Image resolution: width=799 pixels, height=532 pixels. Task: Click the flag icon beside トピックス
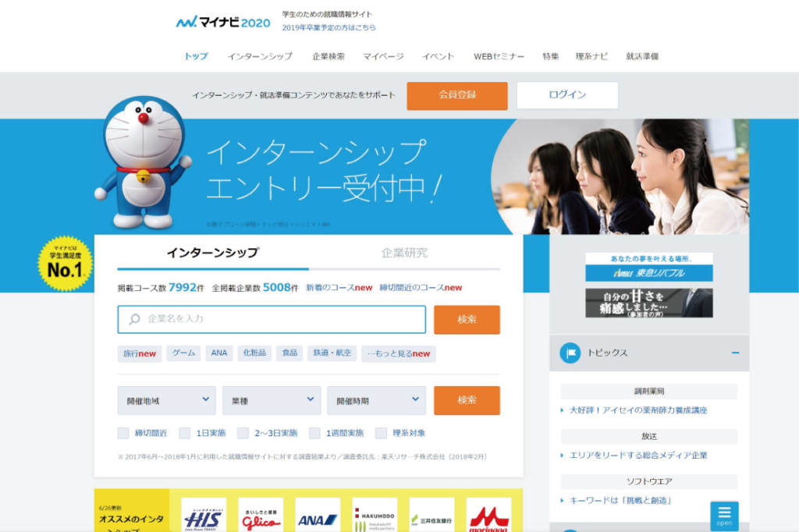(x=570, y=353)
